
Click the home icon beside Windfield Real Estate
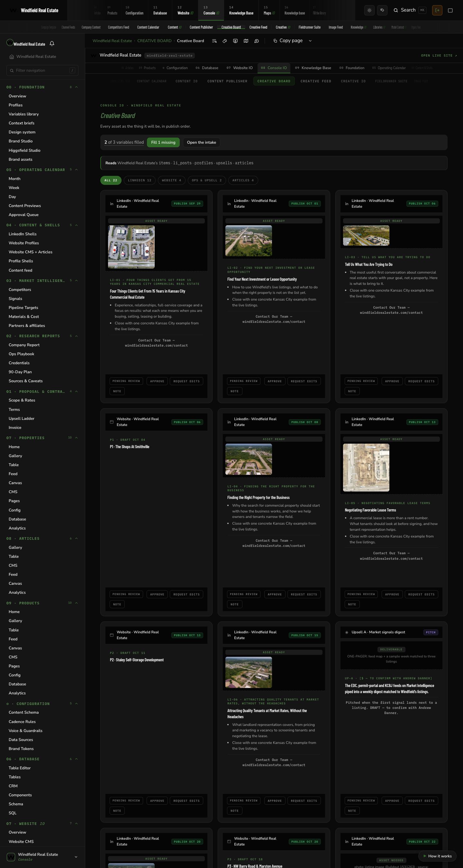12,57
